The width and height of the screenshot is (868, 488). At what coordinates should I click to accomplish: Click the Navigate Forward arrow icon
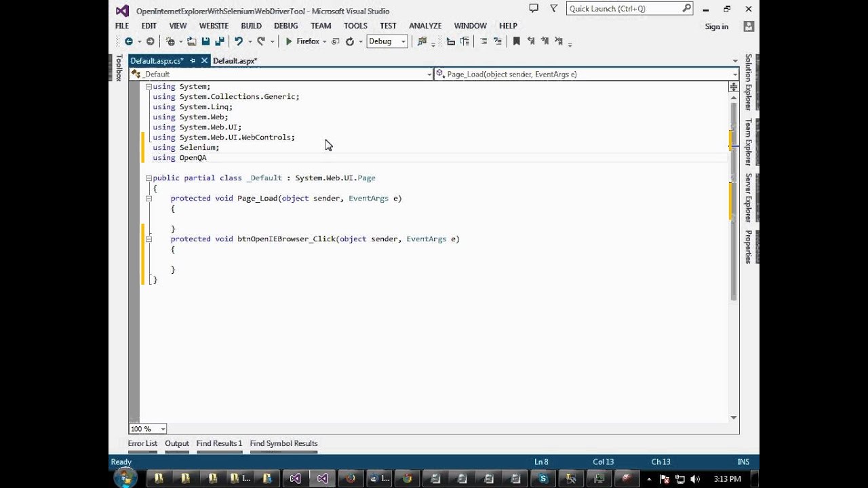click(x=150, y=41)
